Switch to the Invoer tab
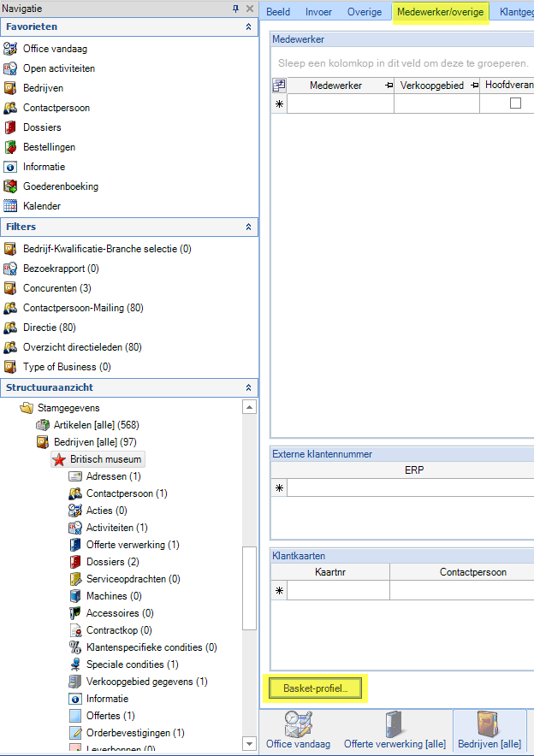The height and width of the screenshot is (756, 534). pyautogui.click(x=318, y=12)
